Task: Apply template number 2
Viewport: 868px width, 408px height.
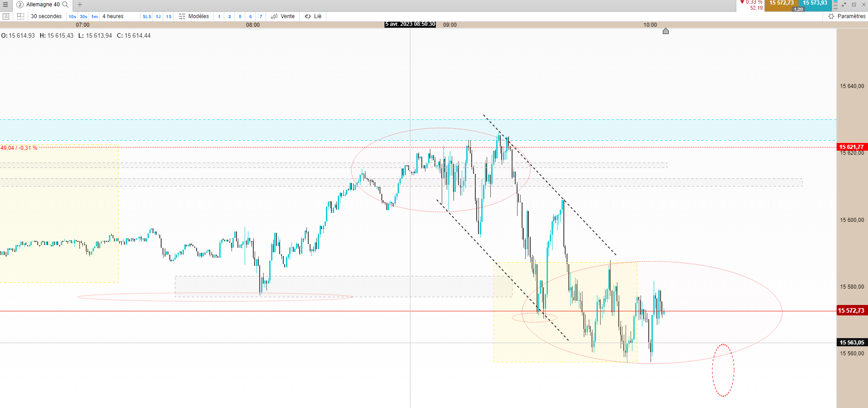Action: [230, 17]
